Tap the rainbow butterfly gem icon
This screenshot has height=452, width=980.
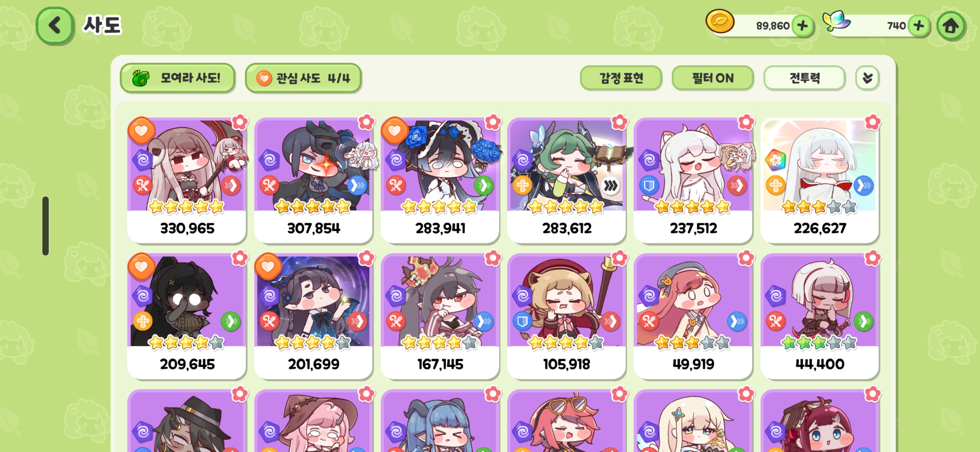click(x=836, y=20)
